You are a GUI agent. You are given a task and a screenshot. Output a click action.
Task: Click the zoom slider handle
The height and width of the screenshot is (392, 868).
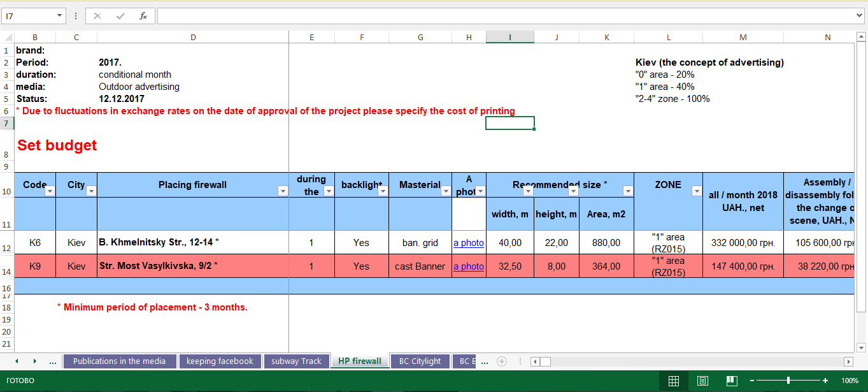788,381
